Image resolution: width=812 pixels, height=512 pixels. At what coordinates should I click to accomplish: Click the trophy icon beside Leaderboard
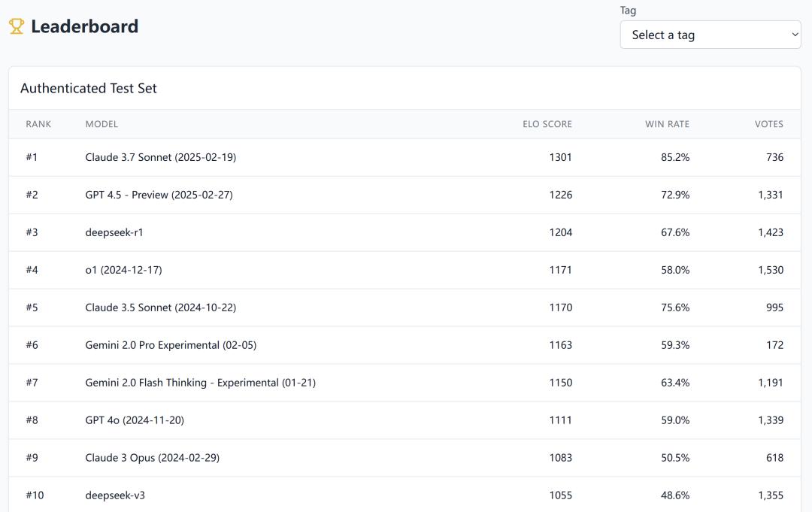[17, 26]
